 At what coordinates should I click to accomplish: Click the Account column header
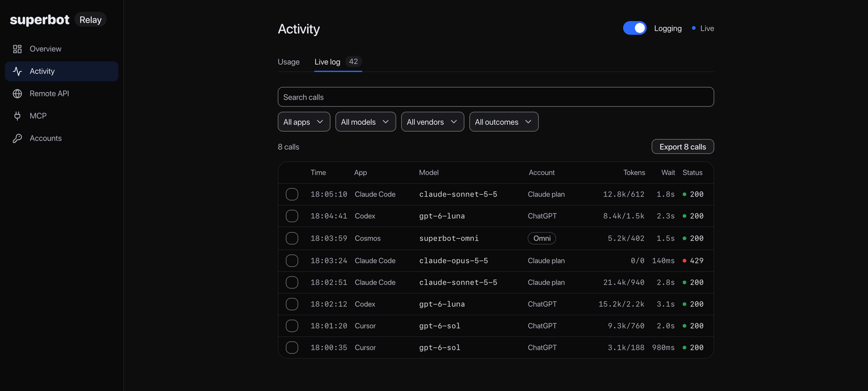(x=542, y=173)
